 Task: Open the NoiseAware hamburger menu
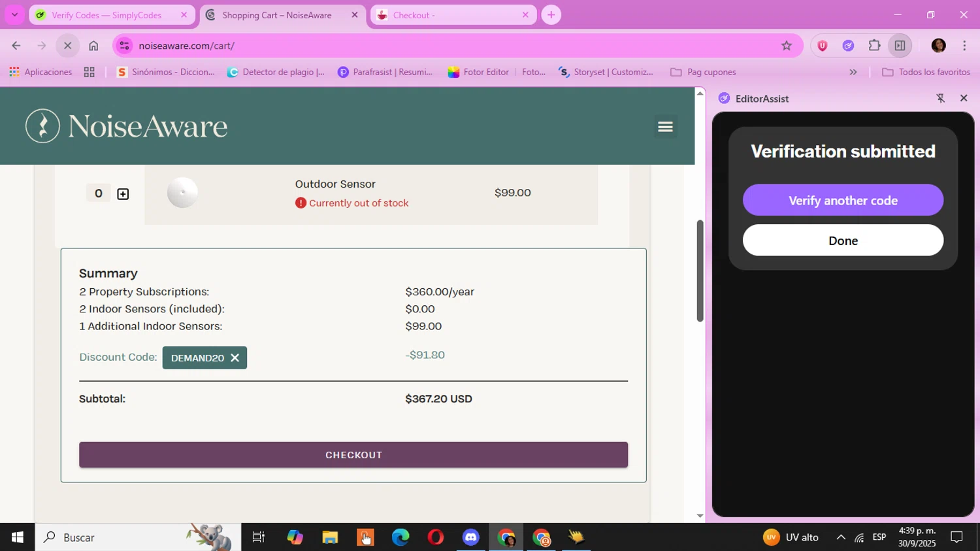(665, 127)
